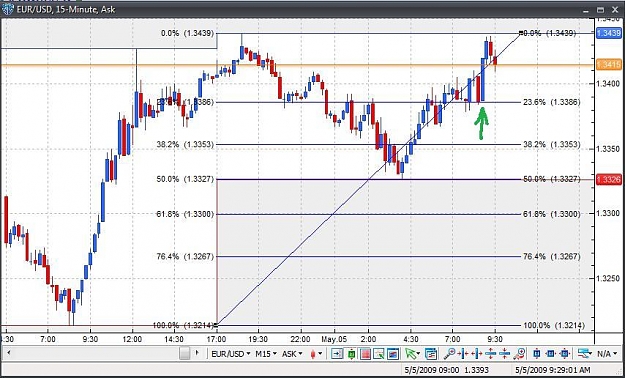Click the red grid toolbar icon
This screenshot has height=378, width=625.
tap(366, 354)
